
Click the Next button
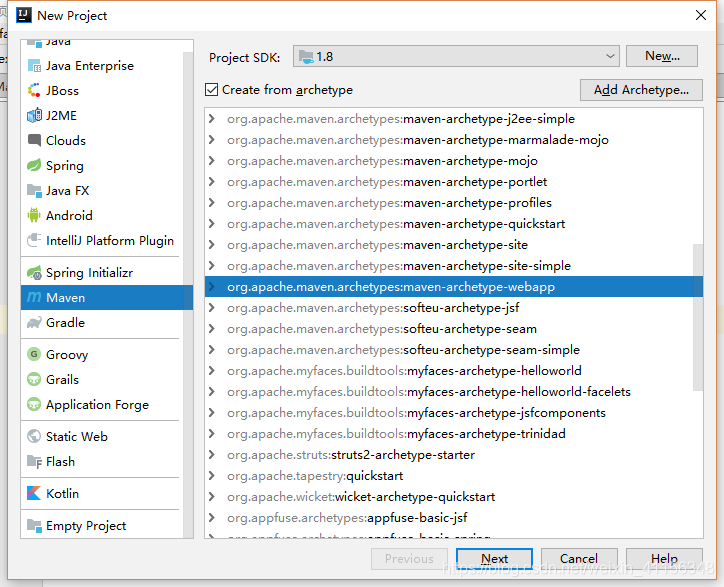coord(494,559)
